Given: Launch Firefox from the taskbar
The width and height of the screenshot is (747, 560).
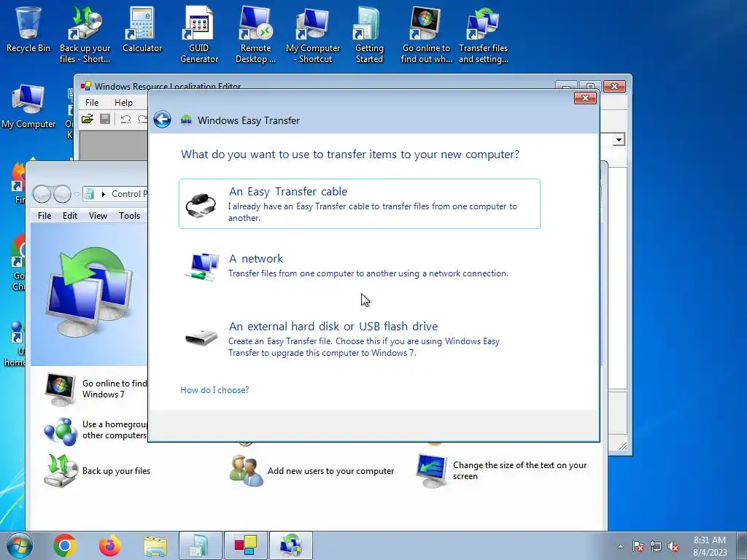Looking at the screenshot, I should click(110, 545).
